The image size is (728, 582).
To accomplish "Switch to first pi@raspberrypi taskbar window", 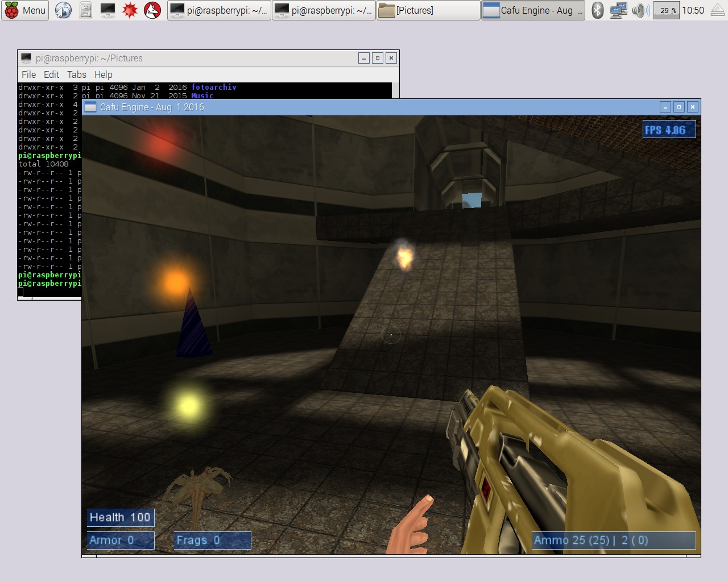I will (x=219, y=10).
